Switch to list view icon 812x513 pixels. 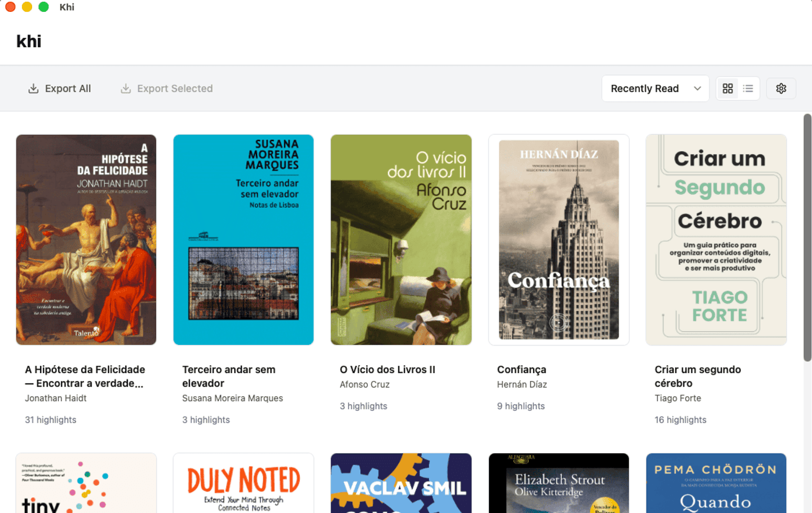pos(748,89)
